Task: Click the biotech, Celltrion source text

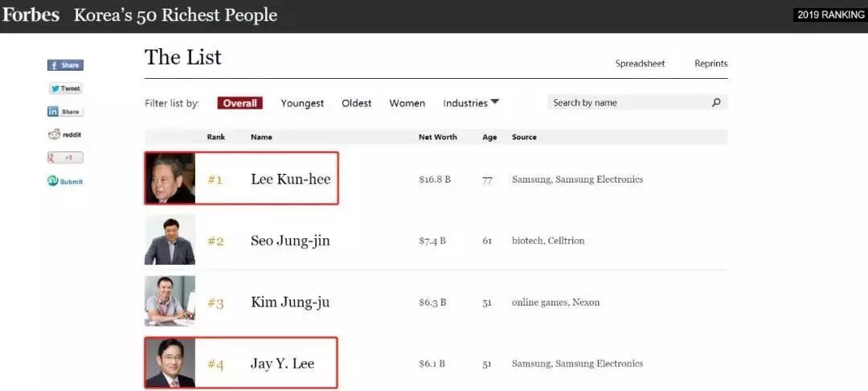Action: pos(548,241)
